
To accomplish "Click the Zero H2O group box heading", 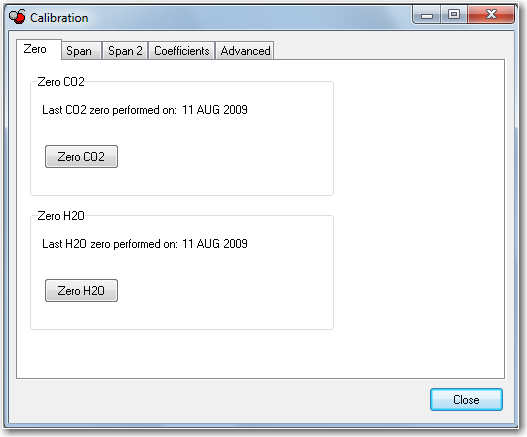I will (61, 216).
